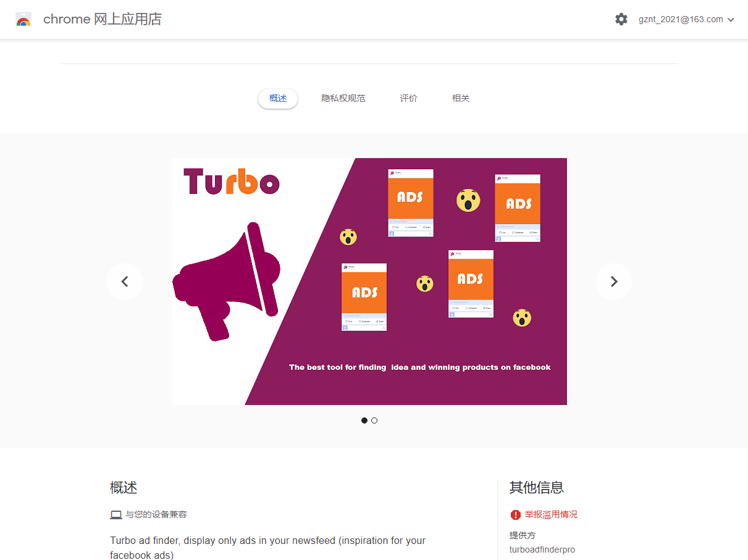Click the laptop compatibility icon

tap(116, 514)
